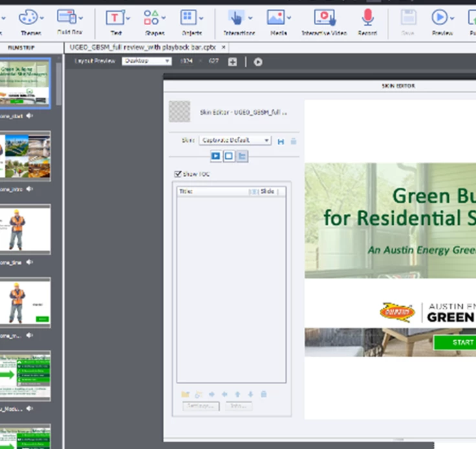Click move TOC entry left arrow

pos(224,394)
